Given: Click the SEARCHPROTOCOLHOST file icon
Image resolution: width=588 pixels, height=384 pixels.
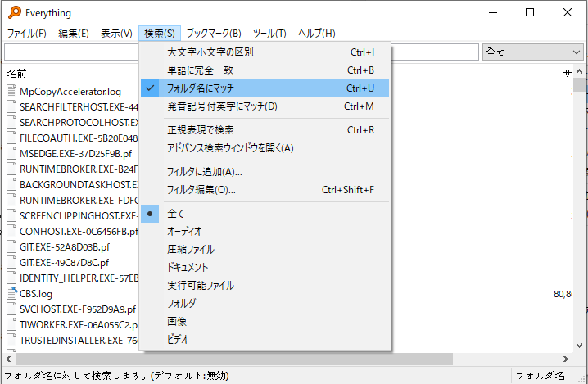Looking at the screenshot, I should 11,122.
